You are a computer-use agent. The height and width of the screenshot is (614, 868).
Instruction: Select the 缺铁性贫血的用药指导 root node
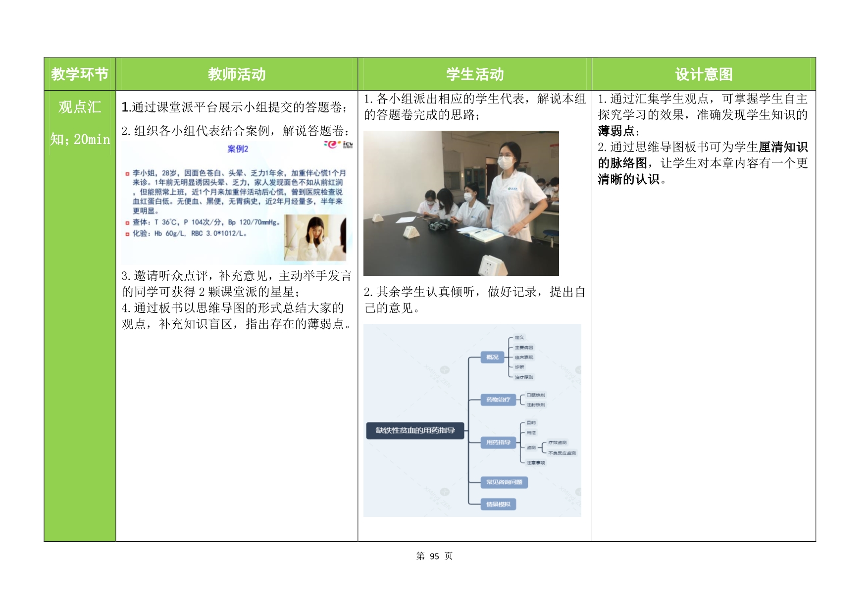(x=415, y=430)
